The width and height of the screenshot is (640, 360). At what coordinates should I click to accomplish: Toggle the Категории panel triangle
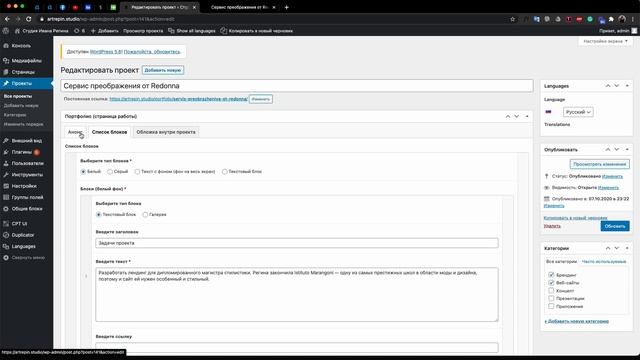pyautogui.click(x=627, y=248)
